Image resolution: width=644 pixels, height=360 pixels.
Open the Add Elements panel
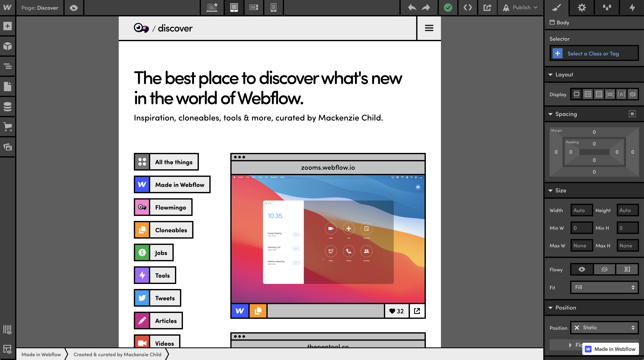pos(8,26)
